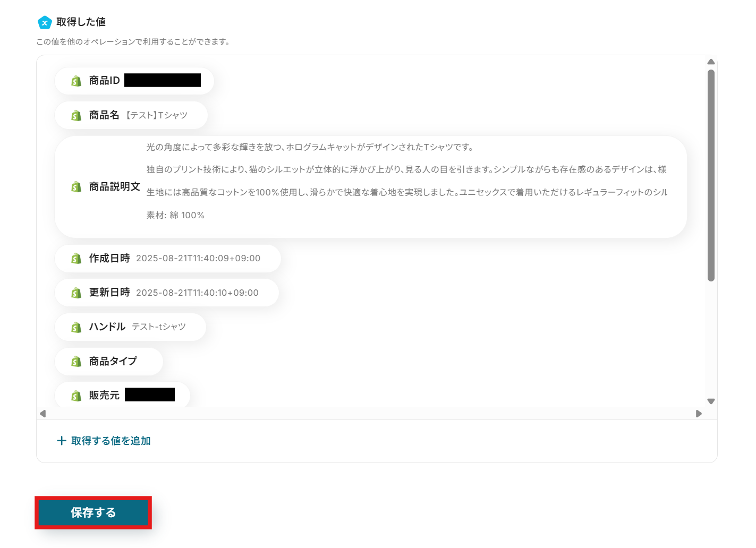Viewport: 756px width, 548px height.
Task: Select the 【テスト】Tシャツ product name value
Action: click(x=156, y=115)
